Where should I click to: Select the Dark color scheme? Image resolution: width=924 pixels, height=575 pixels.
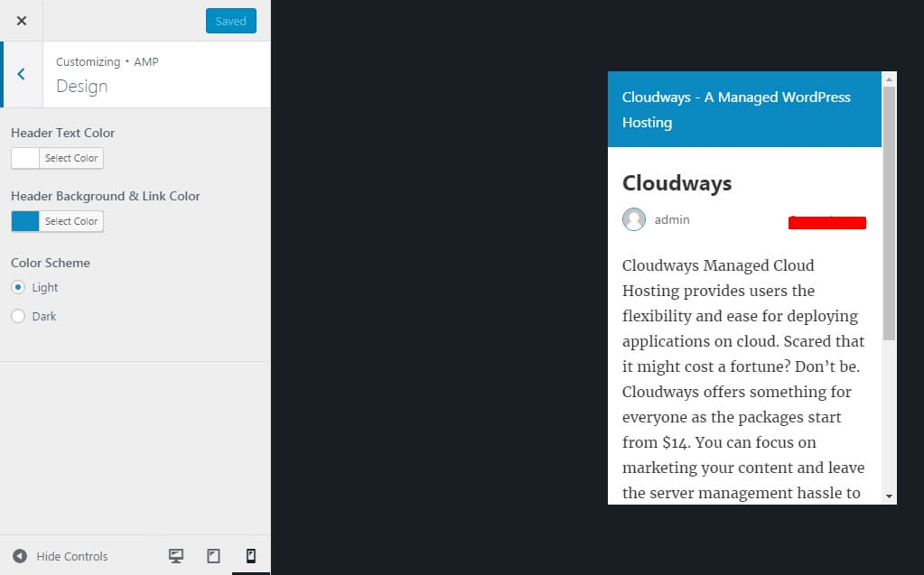pos(18,316)
